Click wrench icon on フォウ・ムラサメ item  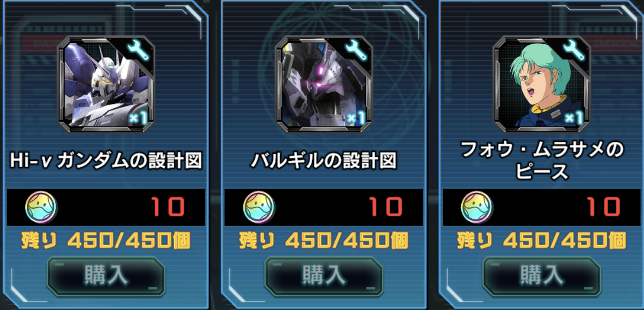(574, 52)
